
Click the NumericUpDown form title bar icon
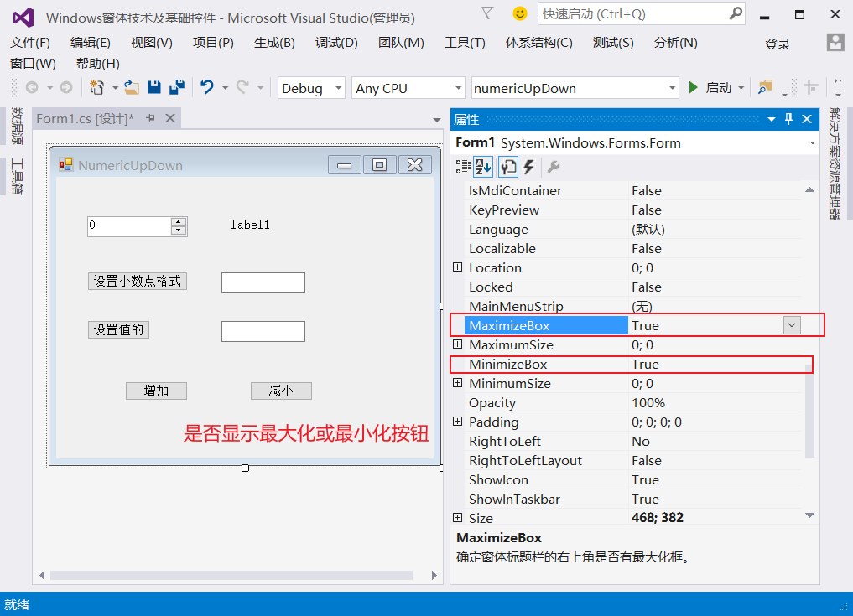65,164
